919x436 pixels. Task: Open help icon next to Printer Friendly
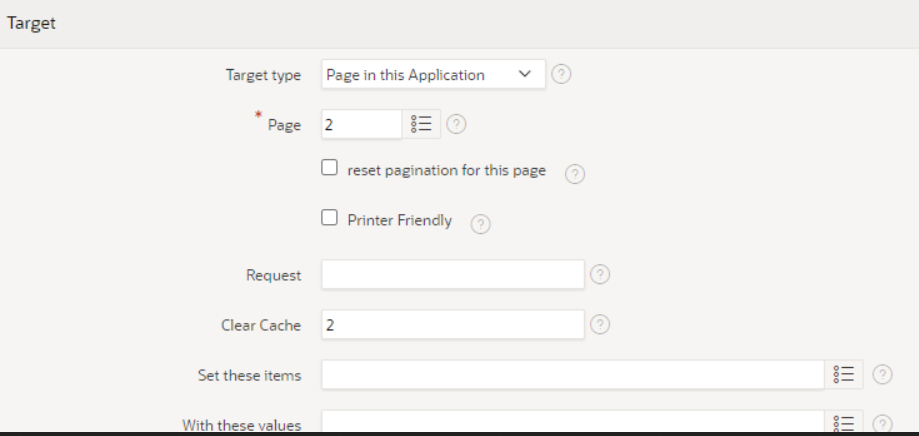(481, 224)
